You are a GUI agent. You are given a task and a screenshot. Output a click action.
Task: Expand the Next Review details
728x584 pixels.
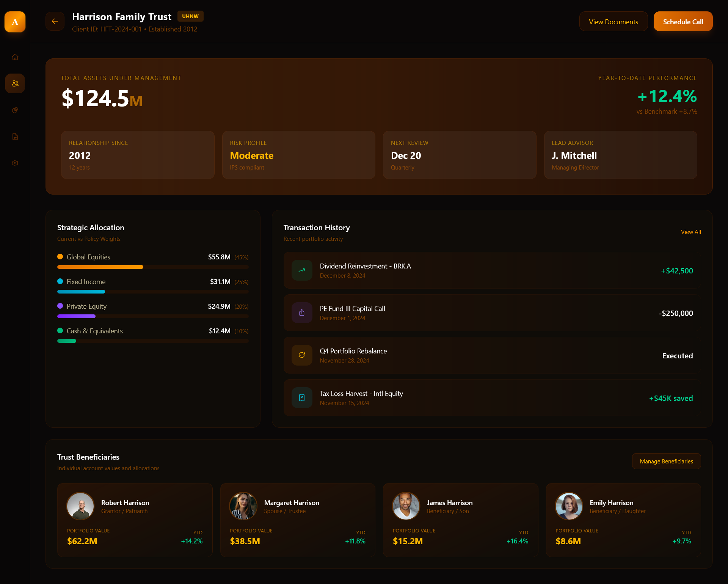click(x=460, y=155)
